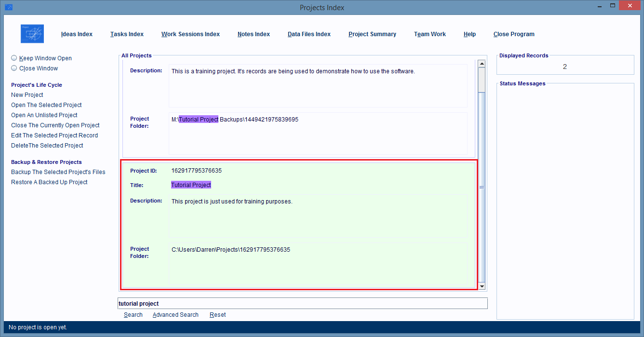Click the New Project link
This screenshot has height=337, width=644.
point(27,95)
